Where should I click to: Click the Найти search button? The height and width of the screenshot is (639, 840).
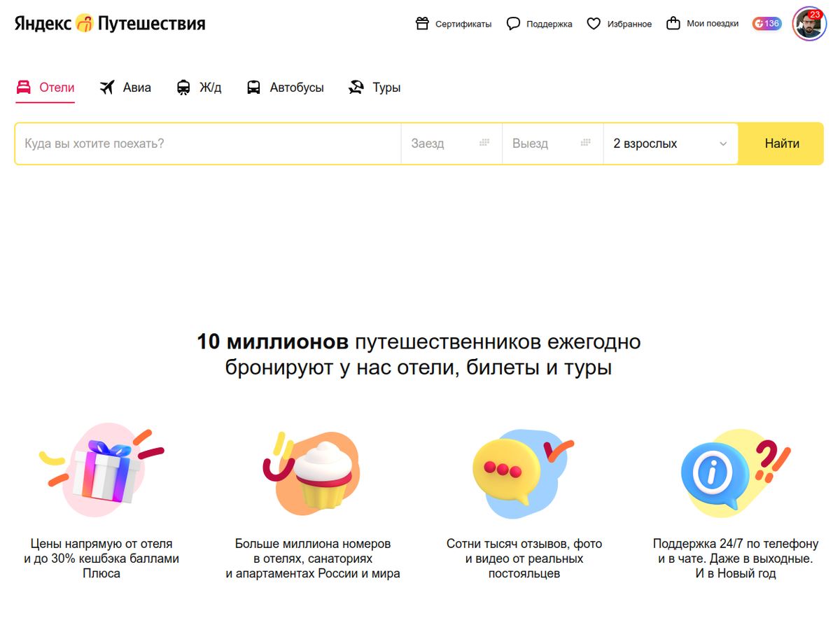tap(781, 143)
